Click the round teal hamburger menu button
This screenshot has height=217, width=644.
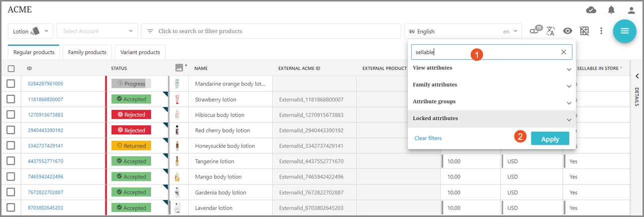click(x=624, y=31)
